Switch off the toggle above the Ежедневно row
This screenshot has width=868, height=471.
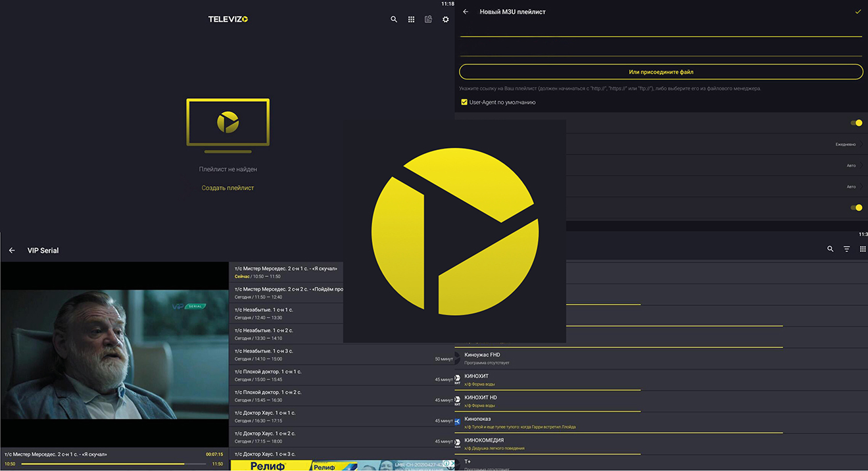click(x=856, y=123)
